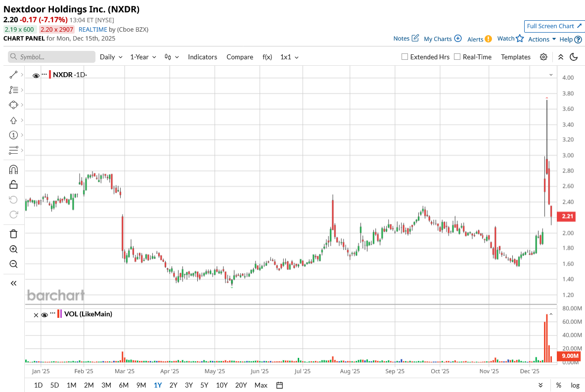The width and height of the screenshot is (585, 392).
Task: Click the VOL indicator color swatch
Action: (x=60, y=314)
